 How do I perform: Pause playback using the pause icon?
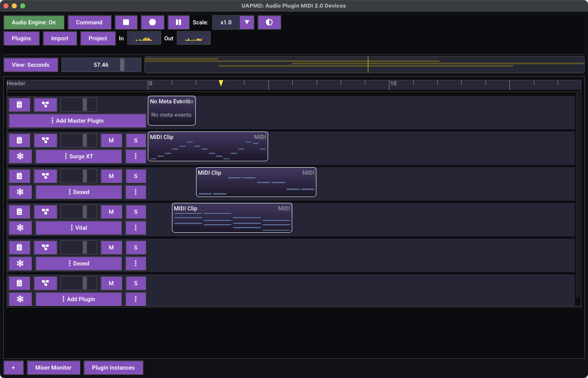[178, 22]
